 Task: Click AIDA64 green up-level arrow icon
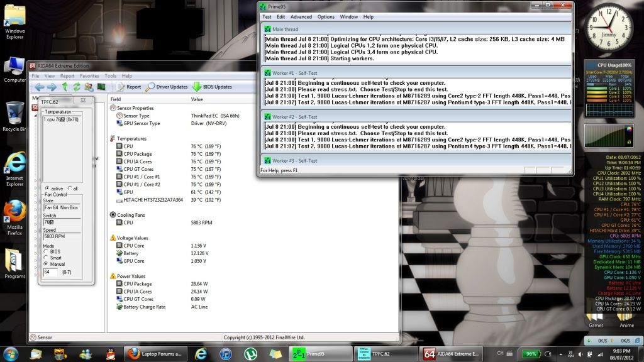tap(65, 87)
